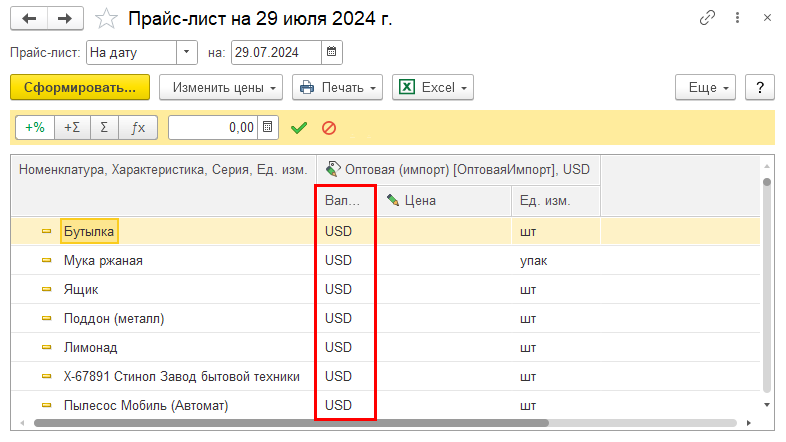Select the Ящик row
The image size is (786, 442).
pyautogui.click(x=385, y=290)
